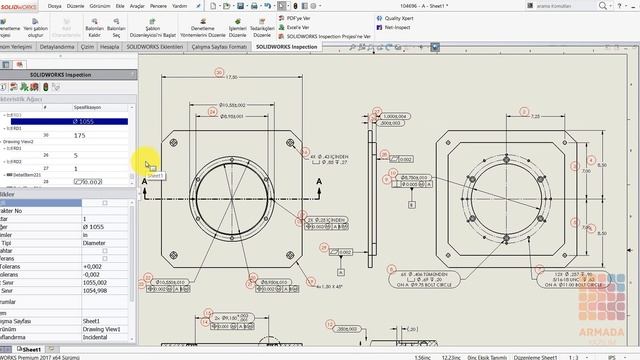The image size is (640, 360).
Task: Click SOLIDWORKS Inspection Projesi'ne Ver
Action: click(324, 36)
